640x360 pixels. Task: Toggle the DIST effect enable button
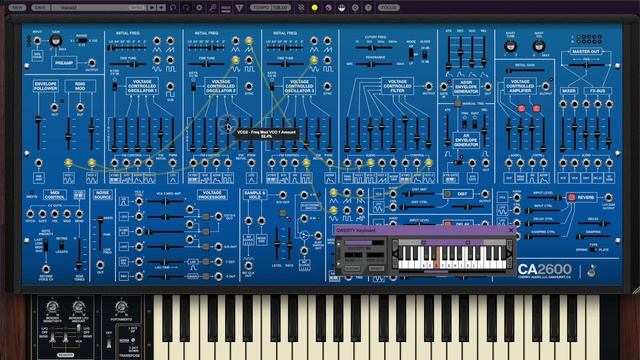(x=448, y=194)
